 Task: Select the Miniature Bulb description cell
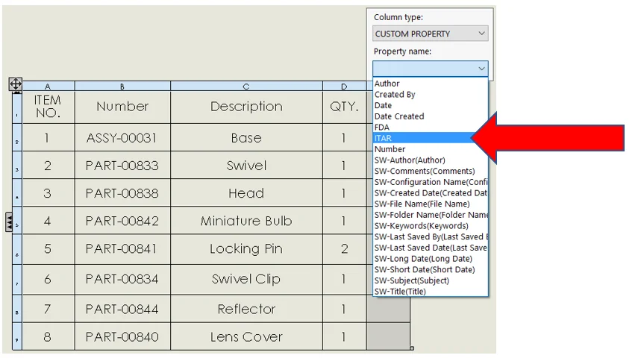[246, 222]
